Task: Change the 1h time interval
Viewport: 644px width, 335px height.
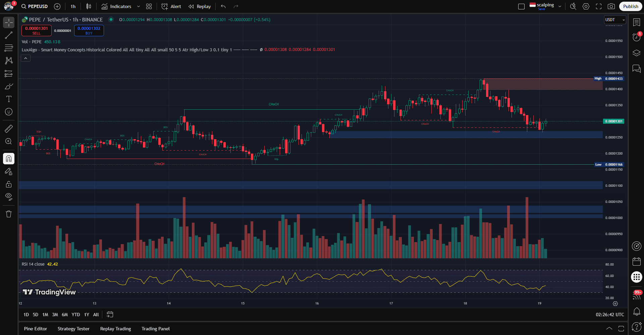Action: point(73,6)
